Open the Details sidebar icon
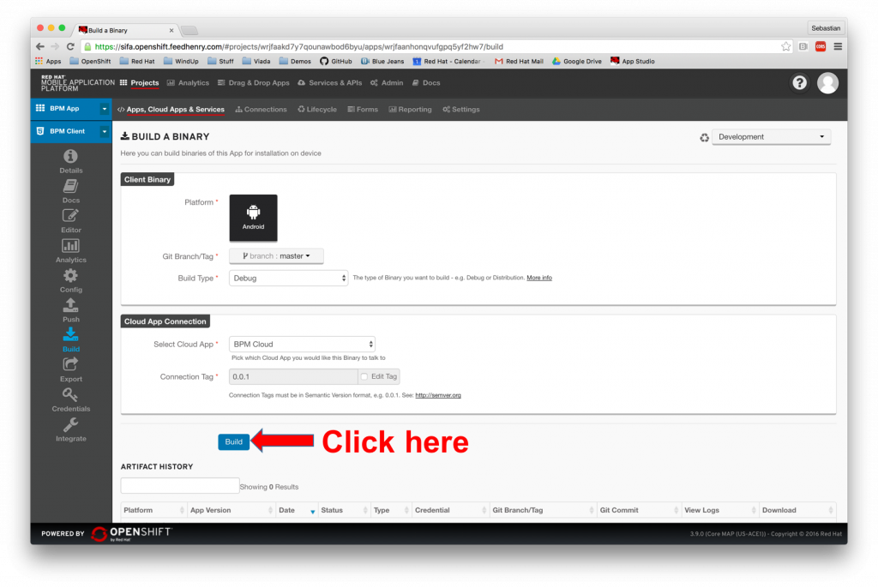The image size is (878, 588). tap(70, 161)
